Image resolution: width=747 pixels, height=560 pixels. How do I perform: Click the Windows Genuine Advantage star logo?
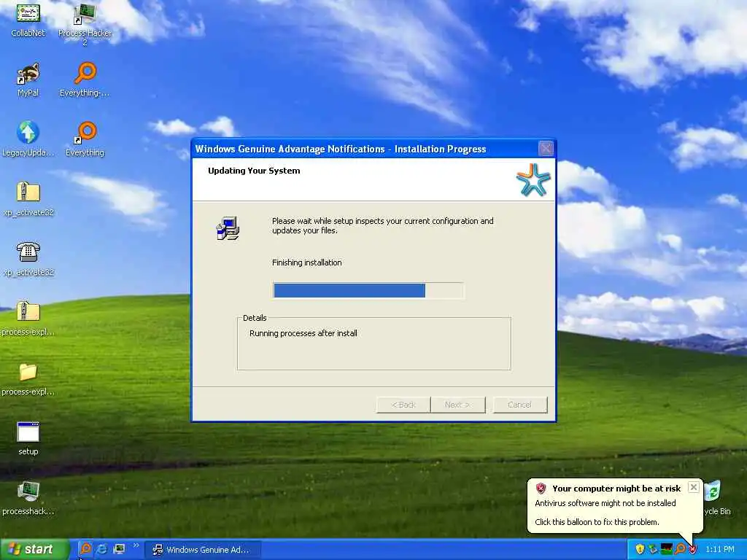click(x=533, y=180)
